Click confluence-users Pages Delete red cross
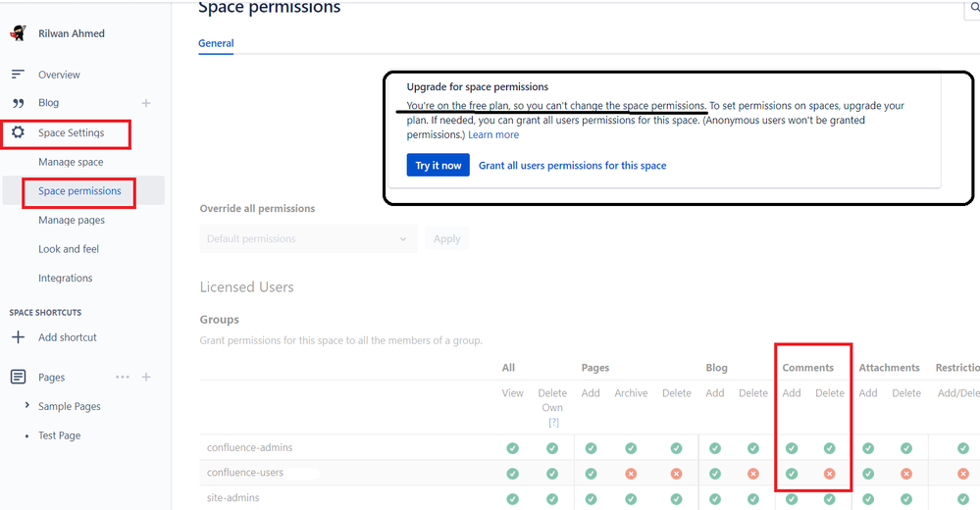 click(676, 474)
